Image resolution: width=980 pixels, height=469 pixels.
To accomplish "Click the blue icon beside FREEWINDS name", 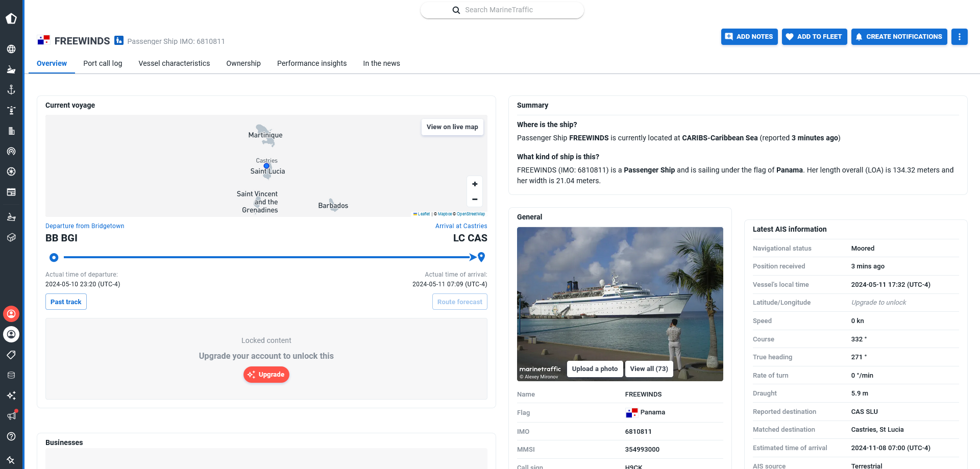I will click(x=119, y=40).
